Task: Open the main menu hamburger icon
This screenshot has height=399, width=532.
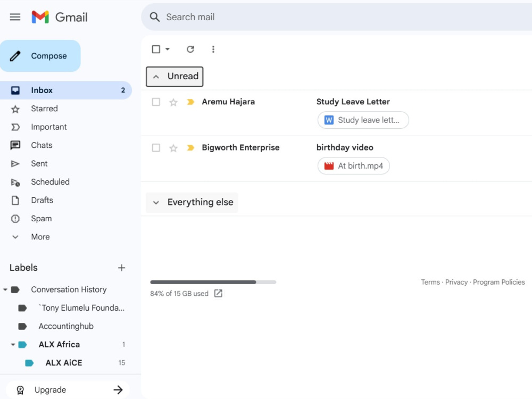Action: tap(15, 17)
